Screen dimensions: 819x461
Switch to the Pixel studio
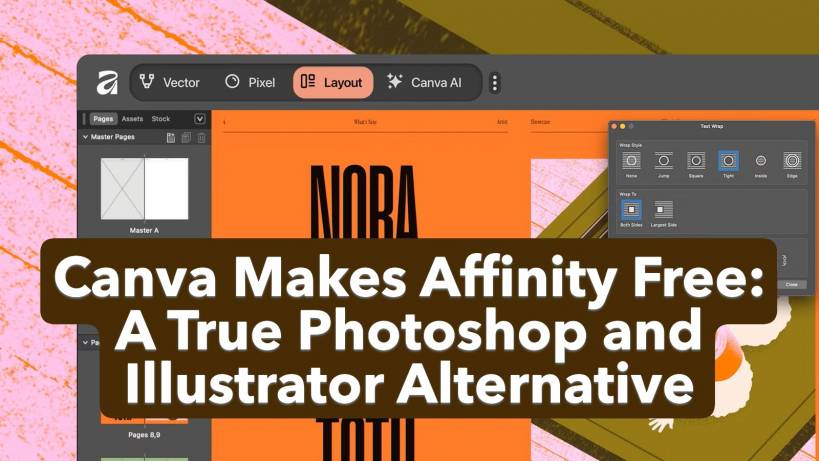[250, 82]
